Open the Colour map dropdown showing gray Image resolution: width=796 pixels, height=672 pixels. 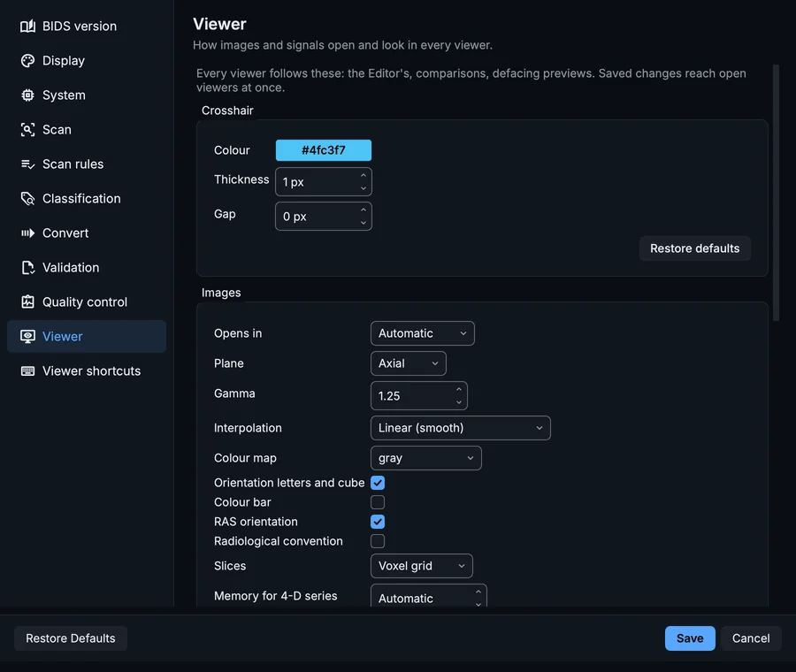(x=426, y=458)
